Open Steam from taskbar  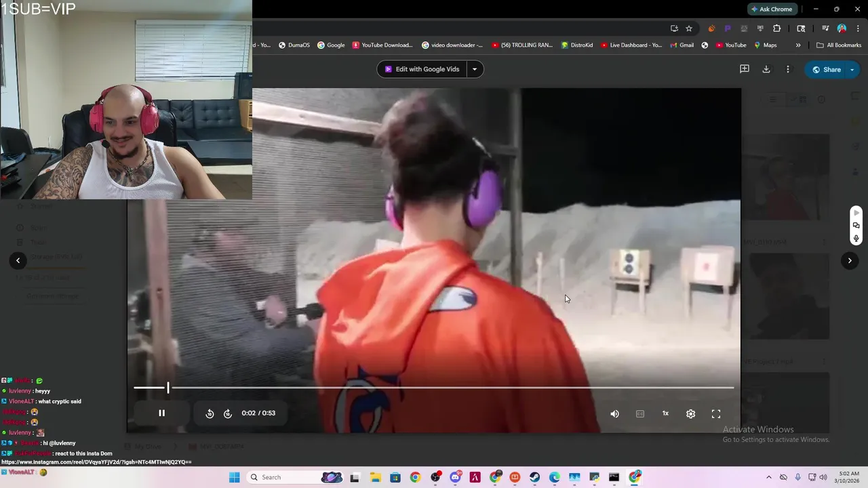535,477
